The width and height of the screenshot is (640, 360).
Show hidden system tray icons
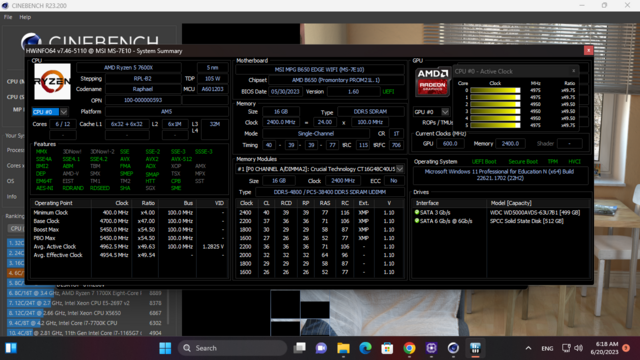point(528,348)
